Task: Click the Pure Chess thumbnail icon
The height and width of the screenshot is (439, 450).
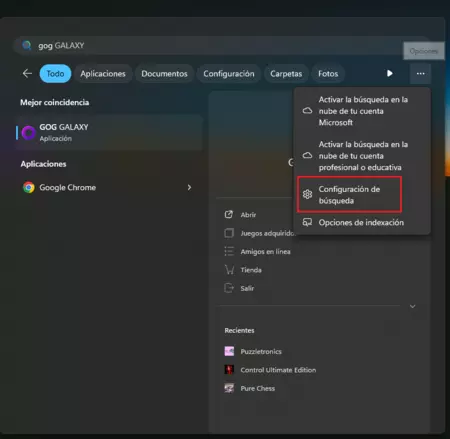Action: [229, 388]
